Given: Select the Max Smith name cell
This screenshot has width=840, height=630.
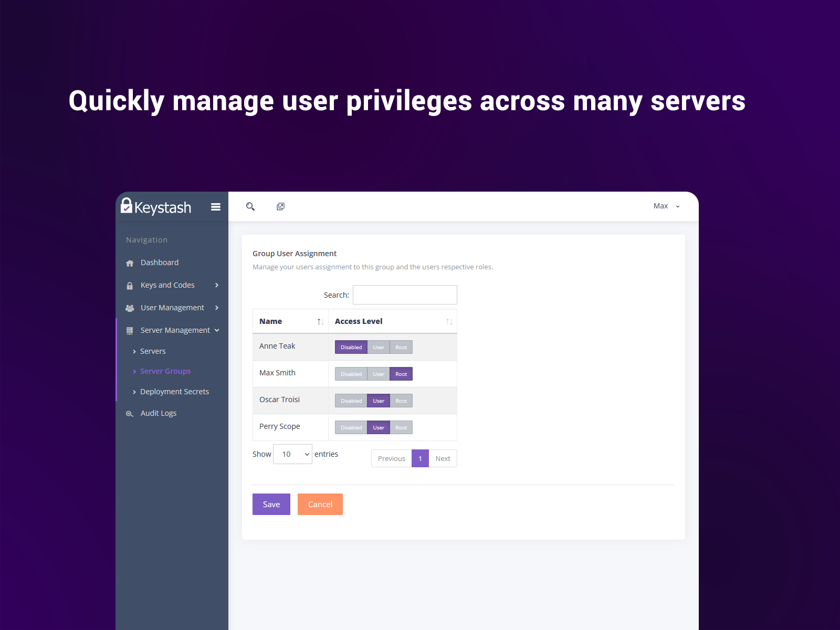Looking at the screenshot, I should coord(290,374).
